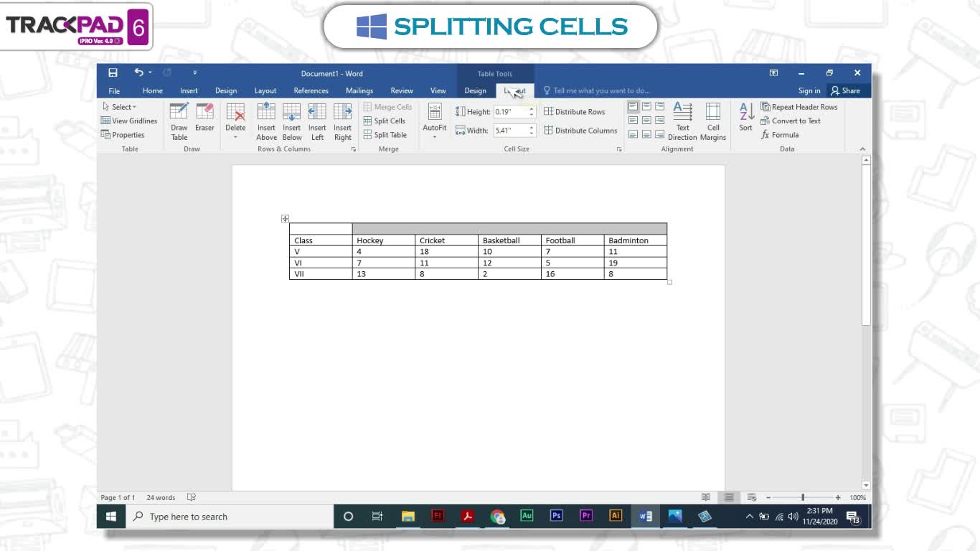The height and width of the screenshot is (551, 980).
Task: Insert a row with Insert Below
Action: 292,121
